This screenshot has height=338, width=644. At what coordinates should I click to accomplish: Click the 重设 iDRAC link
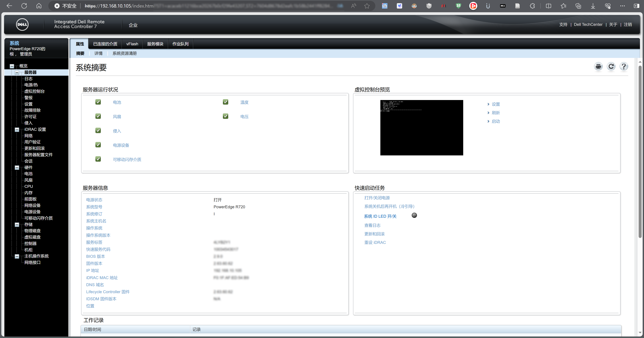pos(375,242)
